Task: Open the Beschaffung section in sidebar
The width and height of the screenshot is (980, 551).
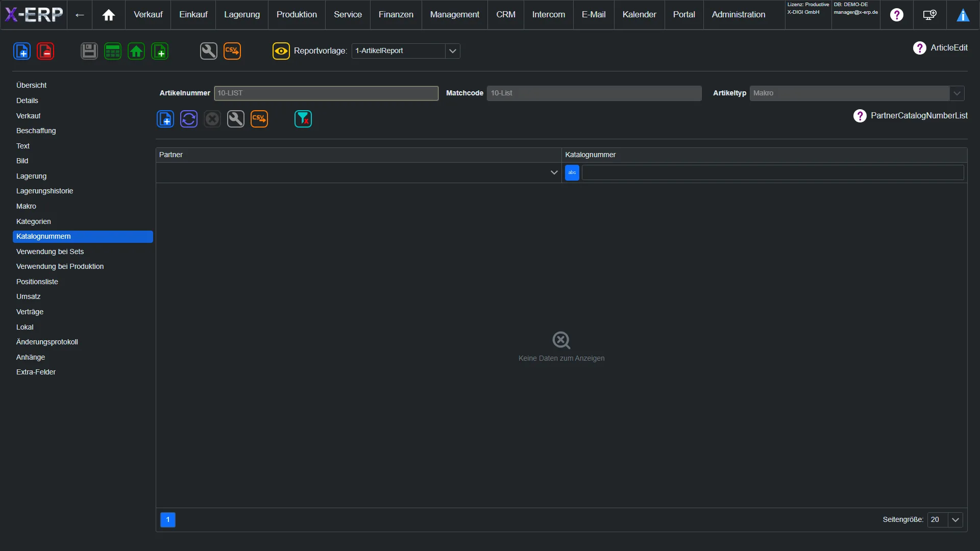Action: click(83, 131)
